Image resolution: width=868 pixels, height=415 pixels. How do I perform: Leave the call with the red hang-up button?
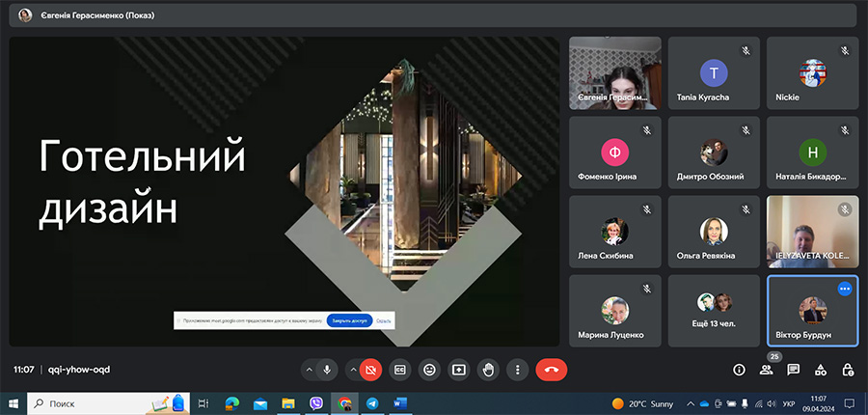coord(552,370)
